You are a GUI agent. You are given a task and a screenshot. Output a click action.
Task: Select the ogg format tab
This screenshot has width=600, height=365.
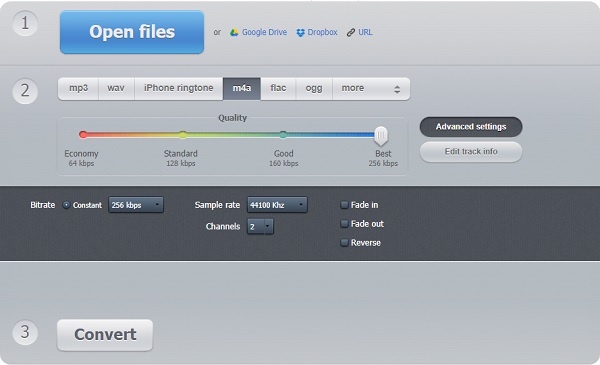click(x=314, y=88)
